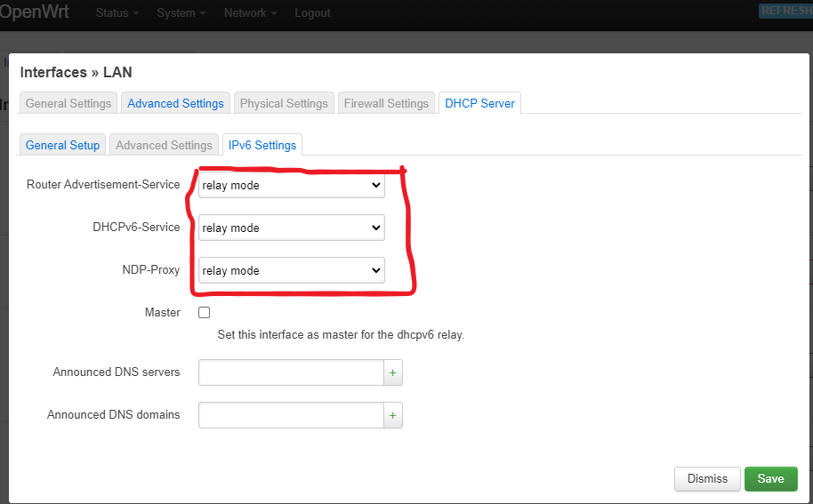813x504 pixels.
Task: Switch to top-level General Settings tab
Action: click(x=68, y=103)
